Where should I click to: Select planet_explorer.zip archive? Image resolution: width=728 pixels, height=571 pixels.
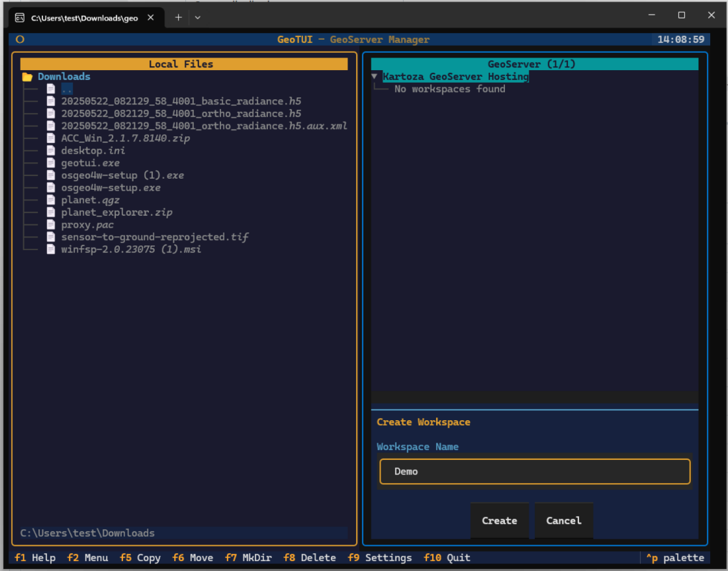pos(117,212)
